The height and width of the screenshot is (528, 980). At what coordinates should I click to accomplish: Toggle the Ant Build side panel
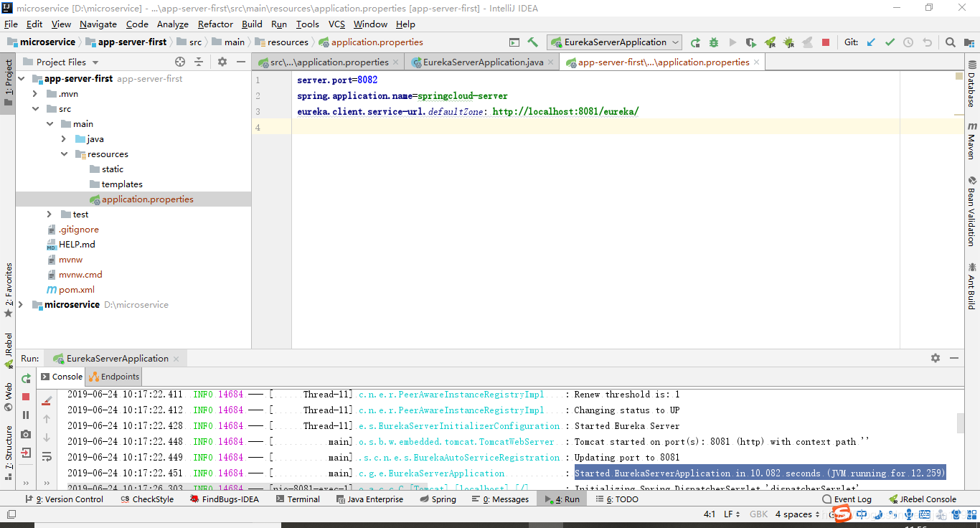pos(972,286)
